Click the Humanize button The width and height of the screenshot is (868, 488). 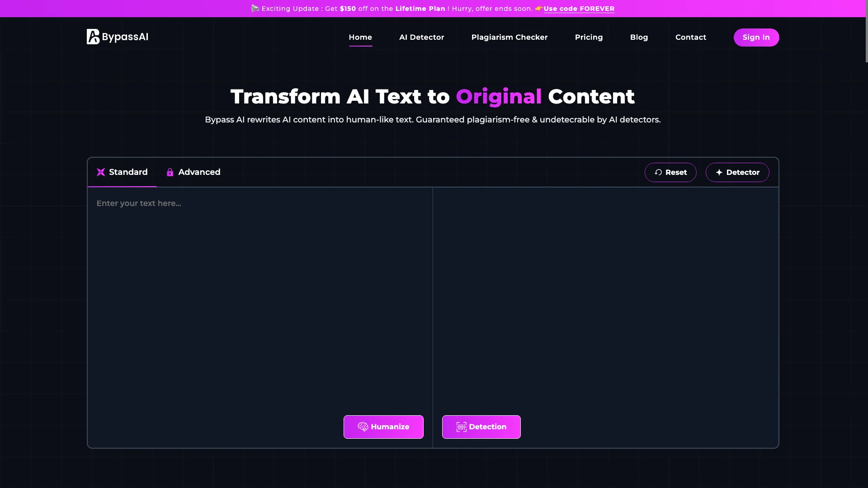click(383, 427)
